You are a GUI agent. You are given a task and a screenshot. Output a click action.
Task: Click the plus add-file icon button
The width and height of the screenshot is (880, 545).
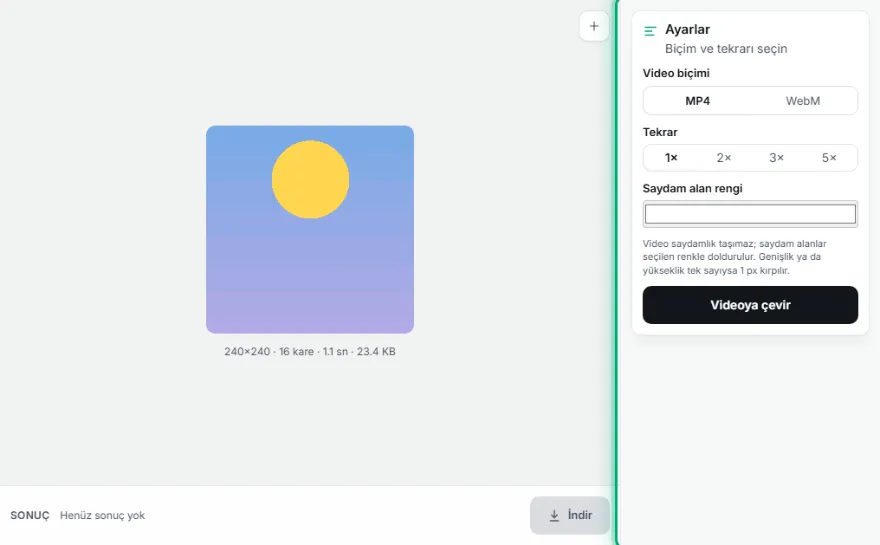(594, 26)
